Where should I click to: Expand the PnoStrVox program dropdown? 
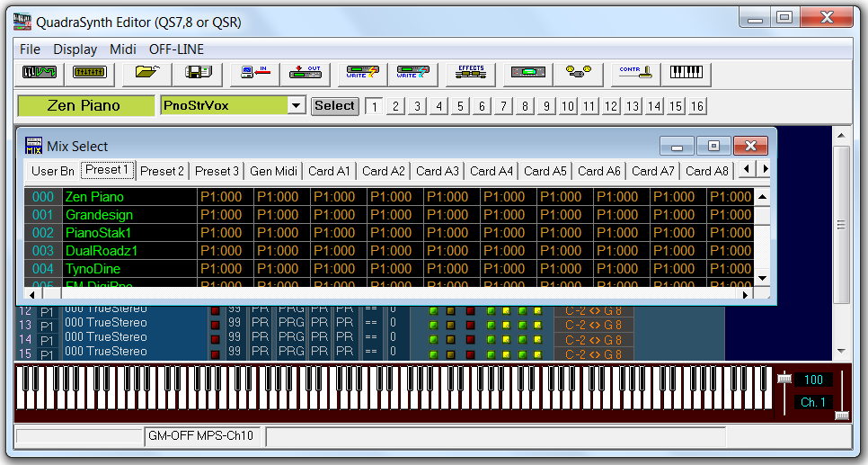pyautogui.click(x=297, y=106)
